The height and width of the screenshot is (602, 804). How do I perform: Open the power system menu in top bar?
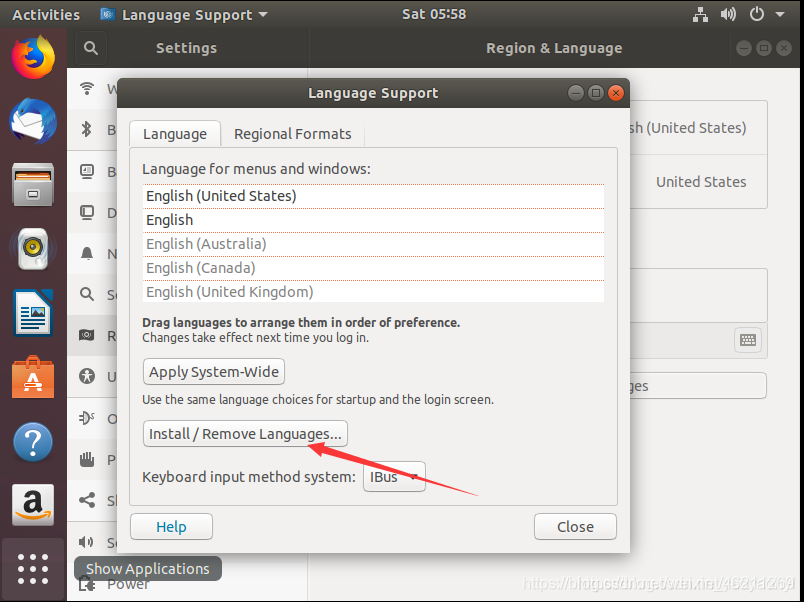tap(757, 14)
